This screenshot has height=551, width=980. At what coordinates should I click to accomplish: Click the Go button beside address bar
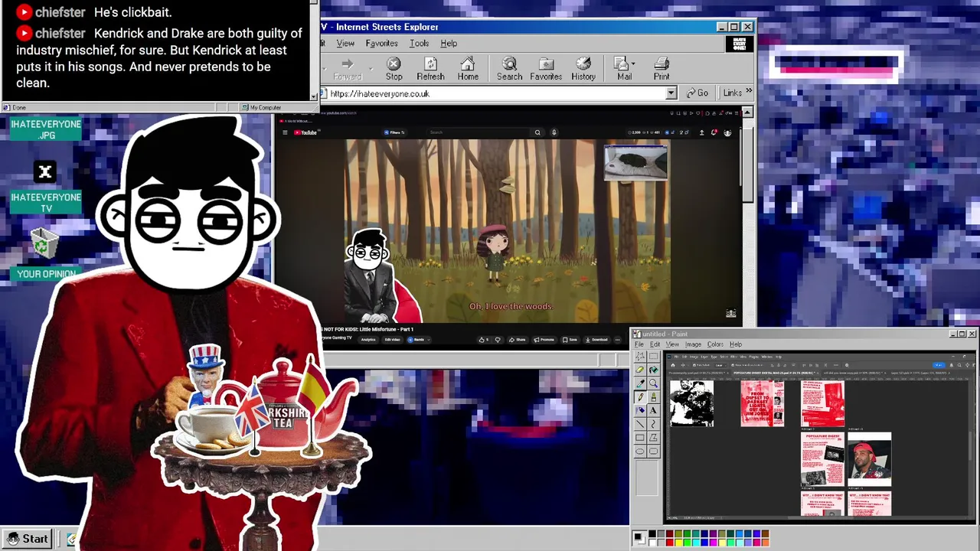click(x=697, y=93)
